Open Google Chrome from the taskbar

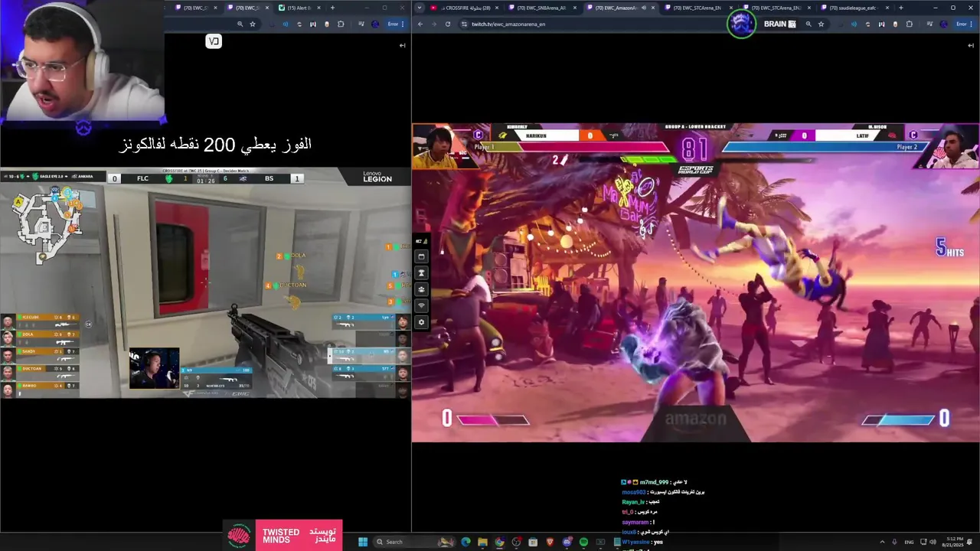(499, 542)
